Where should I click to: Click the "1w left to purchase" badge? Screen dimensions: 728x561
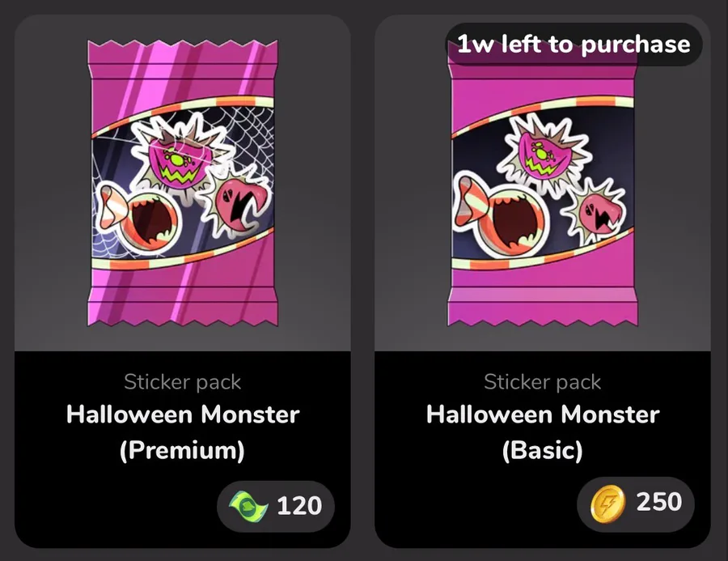574,45
